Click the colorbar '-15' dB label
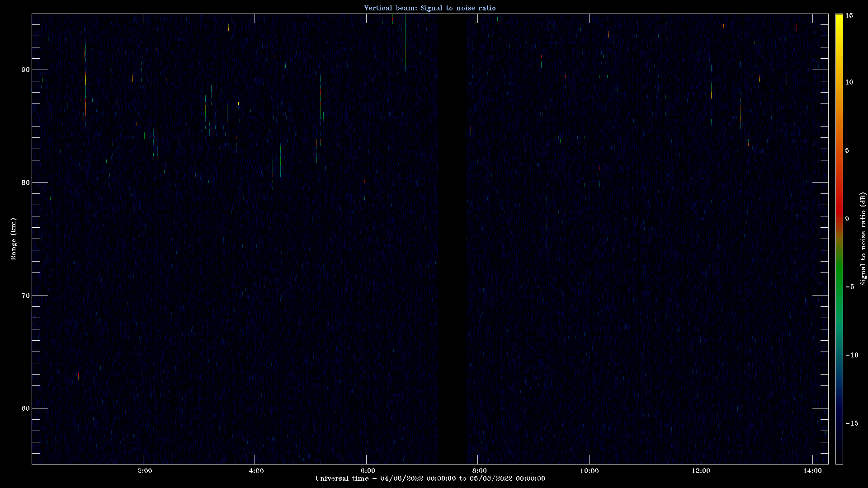Screen dimensions: 868x488 point(851,423)
